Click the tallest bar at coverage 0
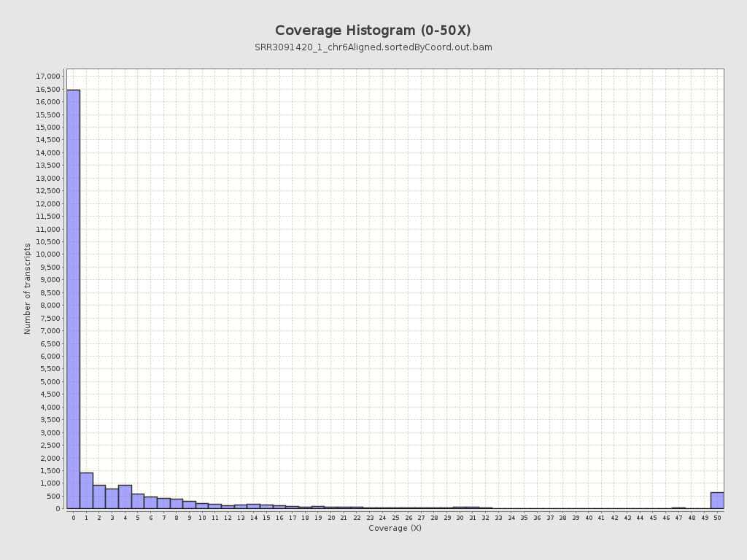Screen dimensions: 747x560 click(73, 299)
